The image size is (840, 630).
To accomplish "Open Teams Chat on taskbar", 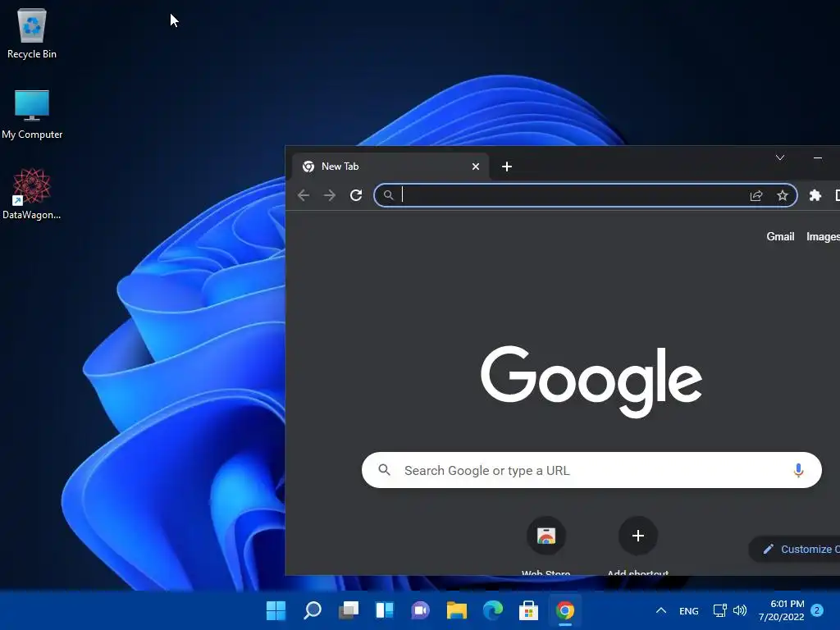I will coord(421,610).
